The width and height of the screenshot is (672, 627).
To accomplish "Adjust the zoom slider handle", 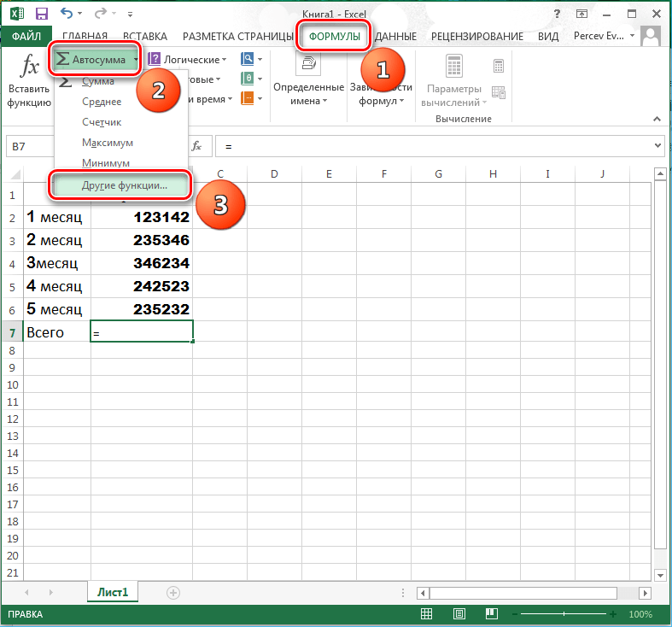I will coord(564,614).
